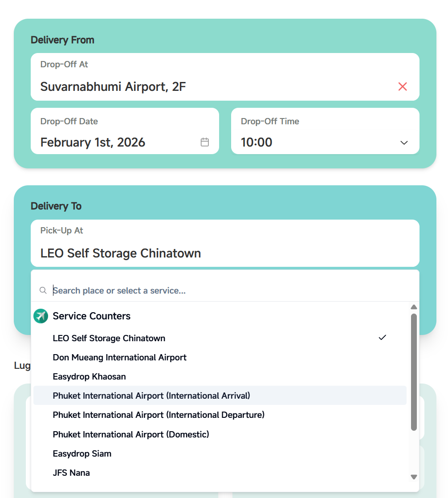Choose JFS Nana from the list

tap(71, 473)
